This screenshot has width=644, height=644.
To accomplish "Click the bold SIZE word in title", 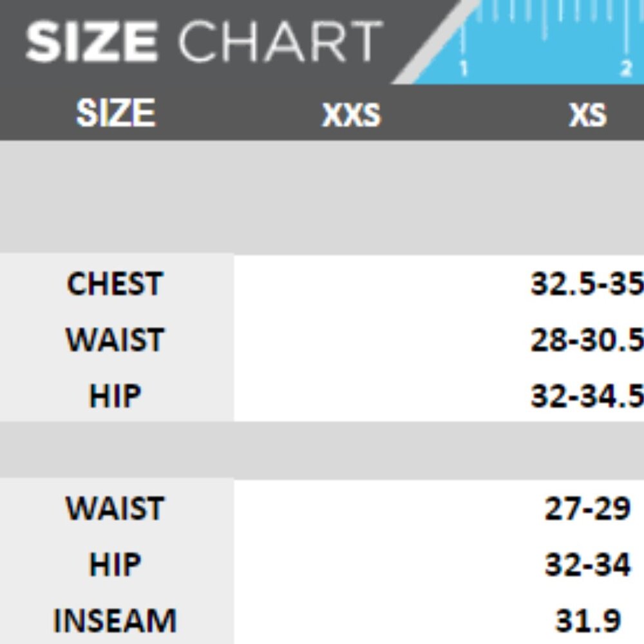I will tap(91, 43).
